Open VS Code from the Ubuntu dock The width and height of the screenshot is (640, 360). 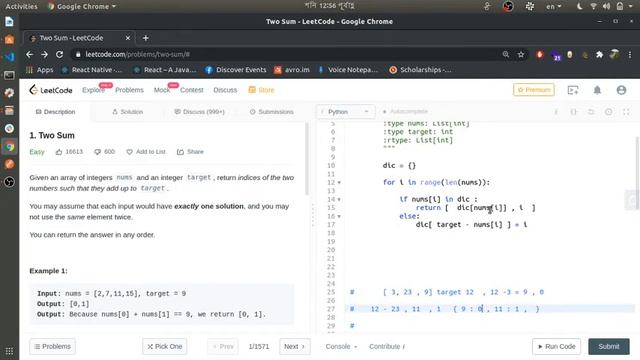pyautogui.click(x=9, y=57)
